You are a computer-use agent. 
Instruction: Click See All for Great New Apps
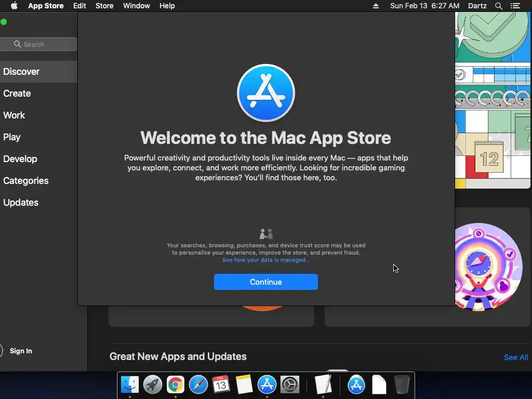[516, 357]
